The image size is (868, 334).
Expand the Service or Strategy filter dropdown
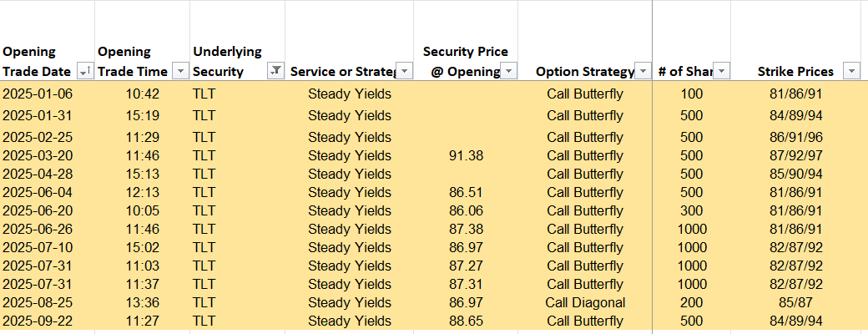[x=404, y=71]
